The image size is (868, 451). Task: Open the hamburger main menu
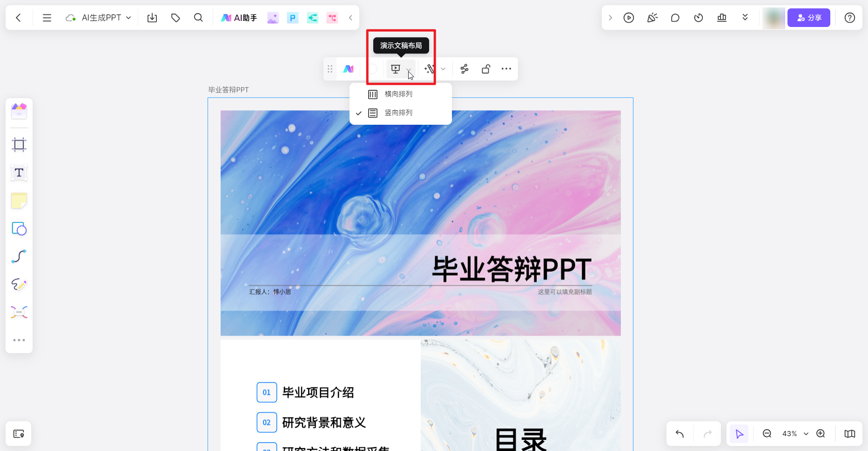47,18
